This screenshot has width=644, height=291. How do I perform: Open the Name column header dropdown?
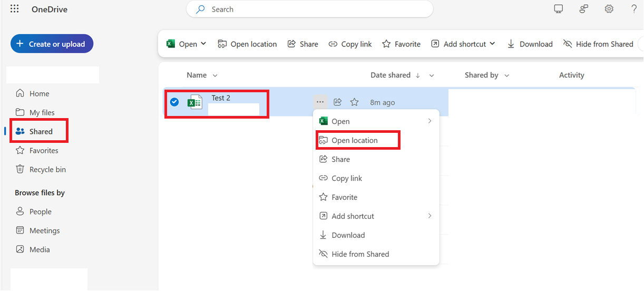tap(214, 75)
